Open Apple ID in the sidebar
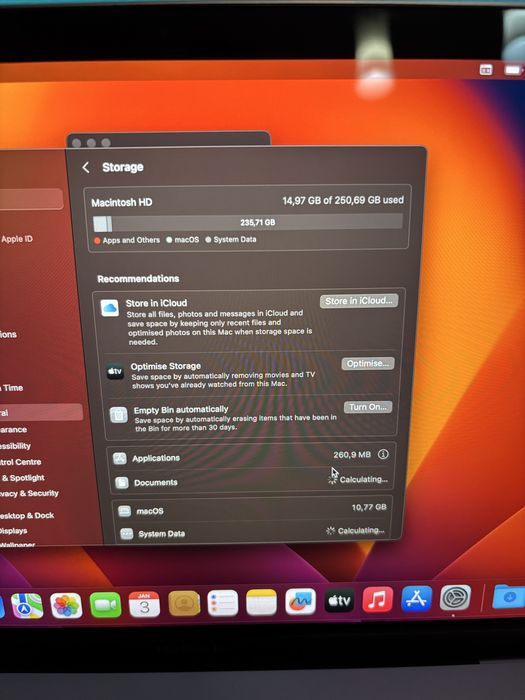 click(x=17, y=239)
